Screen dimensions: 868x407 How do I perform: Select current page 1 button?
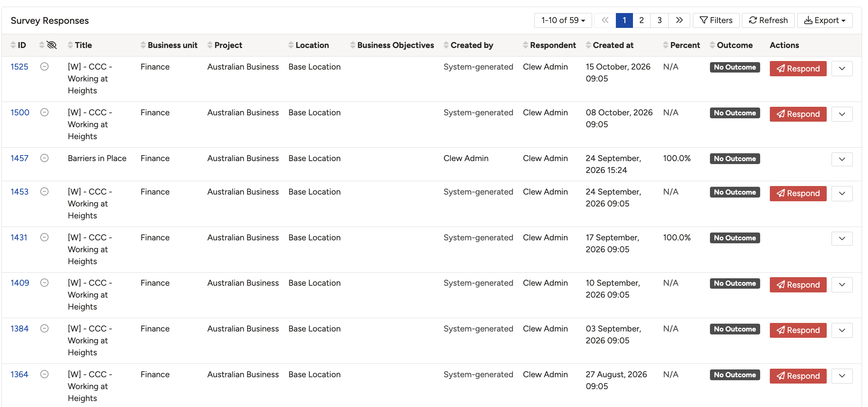click(624, 20)
